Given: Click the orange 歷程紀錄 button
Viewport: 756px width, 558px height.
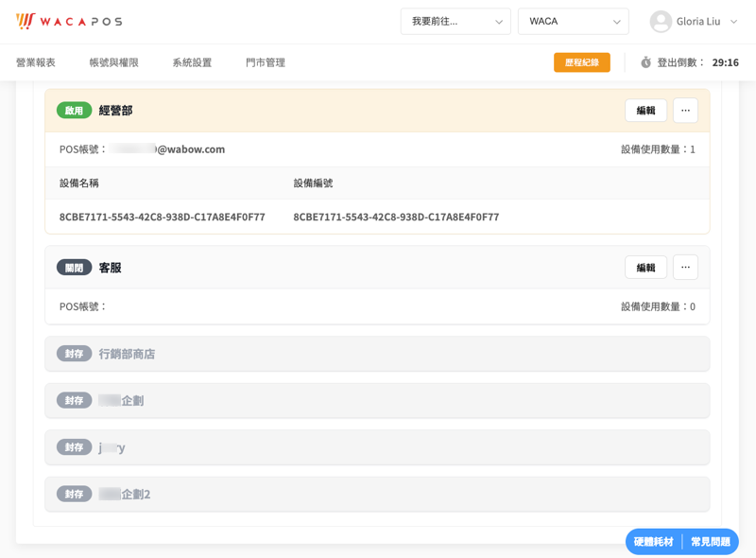Looking at the screenshot, I should click(x=582, y=62).
